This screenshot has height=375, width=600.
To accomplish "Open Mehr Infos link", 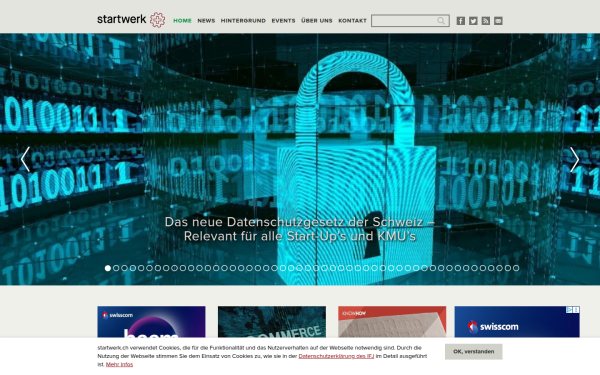I will [119, 364].
